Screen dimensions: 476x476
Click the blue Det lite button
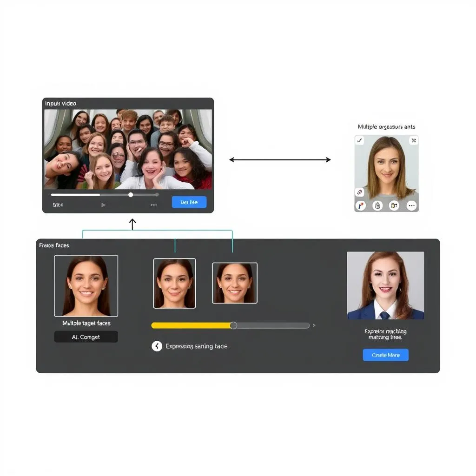click(x=189, y=202)
